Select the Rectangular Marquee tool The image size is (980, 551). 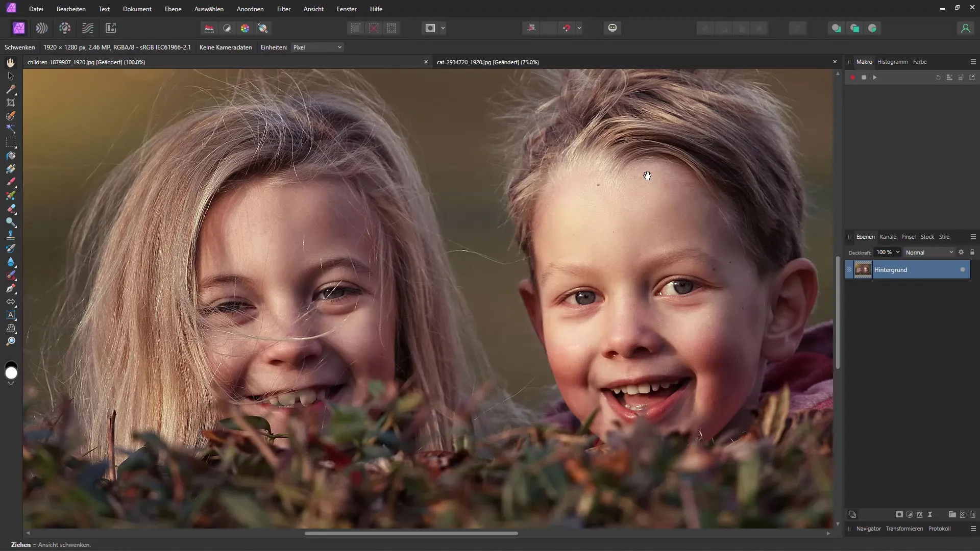(11, 142)
